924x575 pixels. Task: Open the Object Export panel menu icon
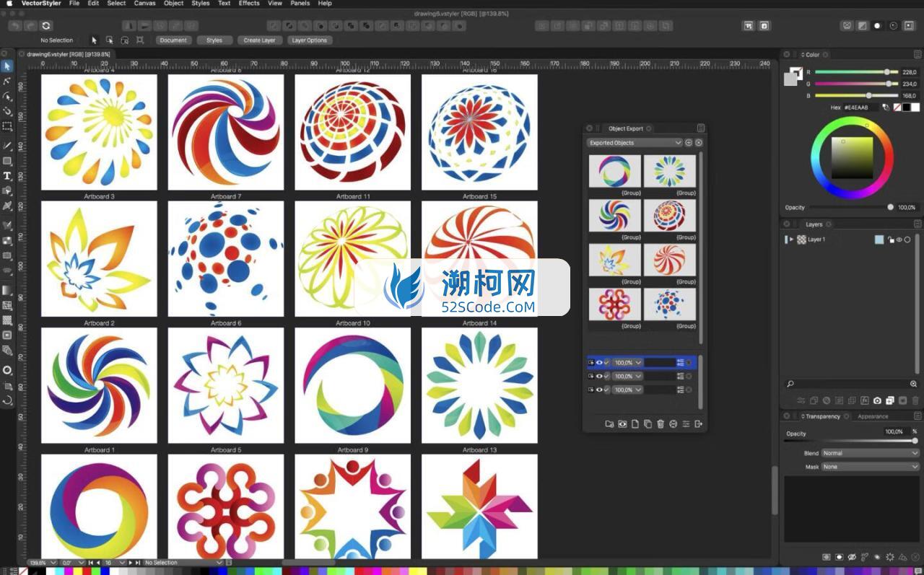pyautogui.click(x=700, y=128)
